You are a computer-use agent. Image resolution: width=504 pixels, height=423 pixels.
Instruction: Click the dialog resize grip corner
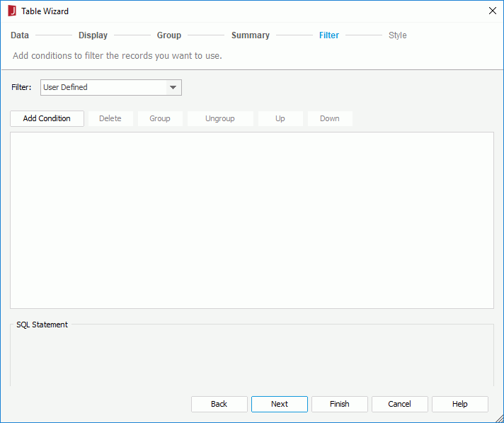[x=499, y=418]
